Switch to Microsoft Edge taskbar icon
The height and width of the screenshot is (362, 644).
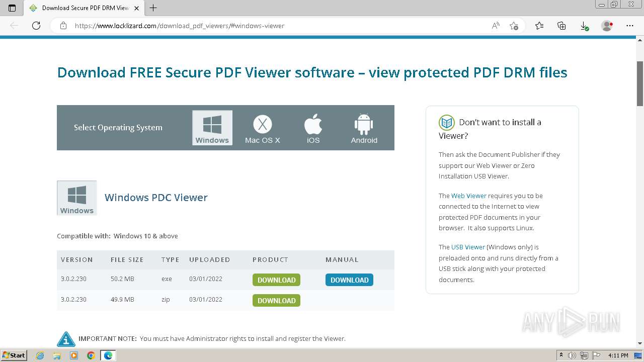coord(108,355)
